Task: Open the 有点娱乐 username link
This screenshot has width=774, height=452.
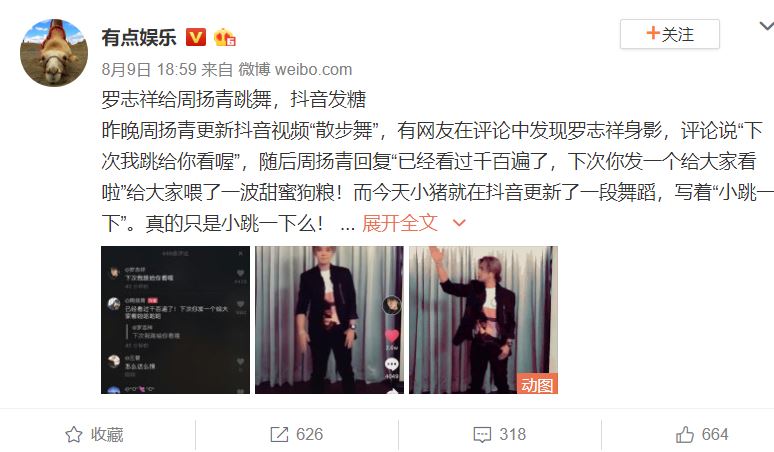Action: click(139, 37)
